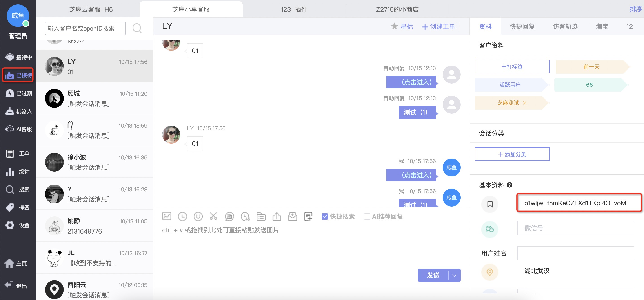
Task: Switch to 芝麻小事客服 tab
Action: coord(191,9)
